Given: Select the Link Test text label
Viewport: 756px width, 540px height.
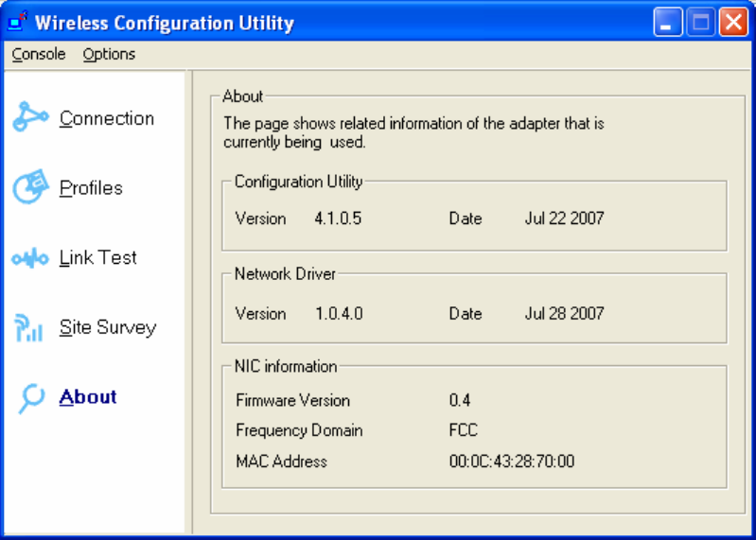Looking at the screenshot, I should click(97, 257).
